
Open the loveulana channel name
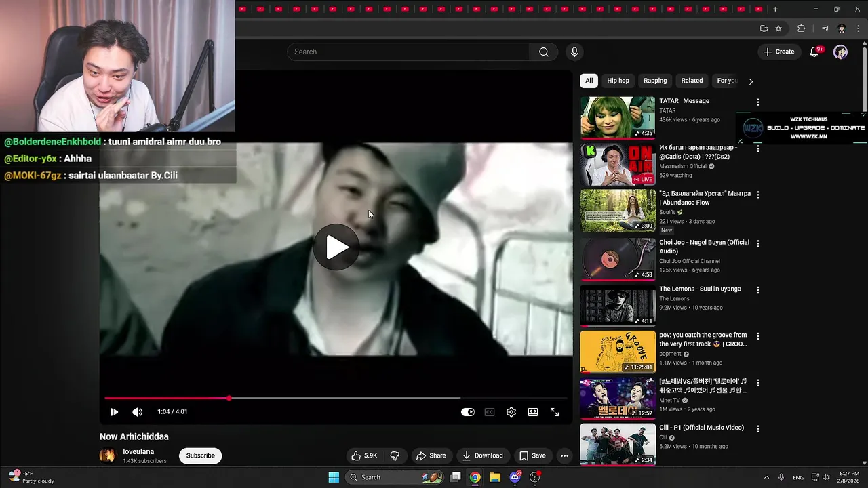pos(138,451)
